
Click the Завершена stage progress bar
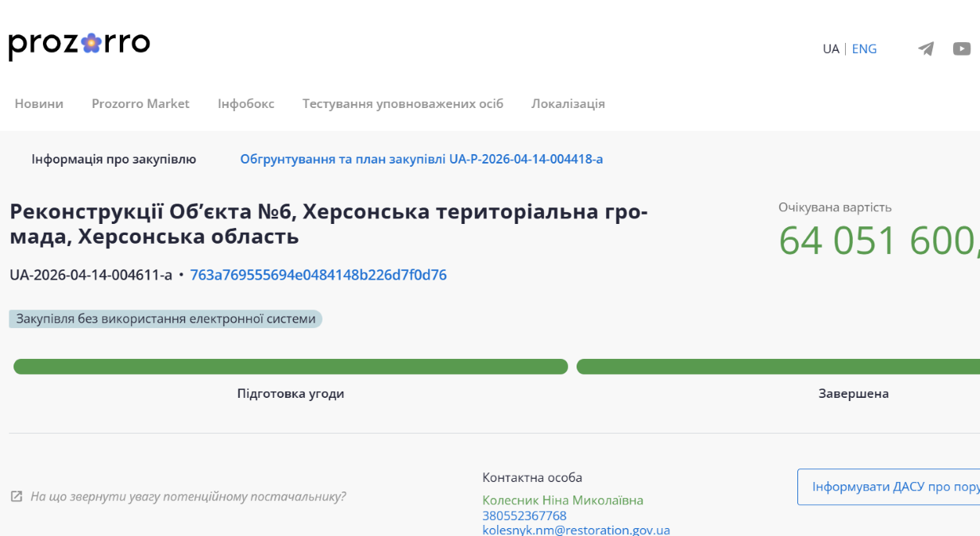[778, 367]
